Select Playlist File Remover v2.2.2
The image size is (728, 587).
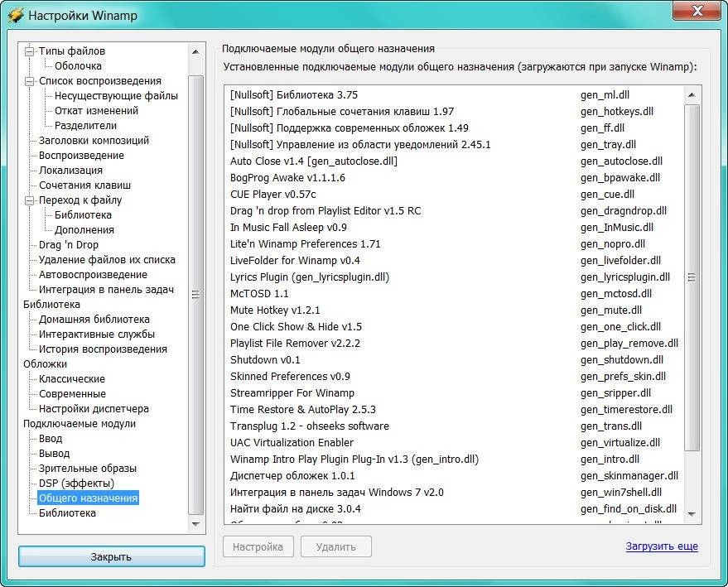click(x=454, y=344)
